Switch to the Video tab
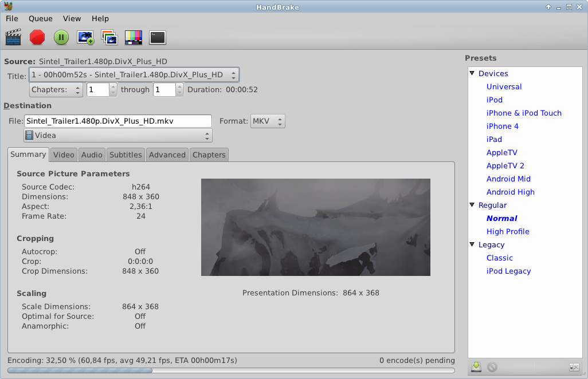 (x=64, y=155)
